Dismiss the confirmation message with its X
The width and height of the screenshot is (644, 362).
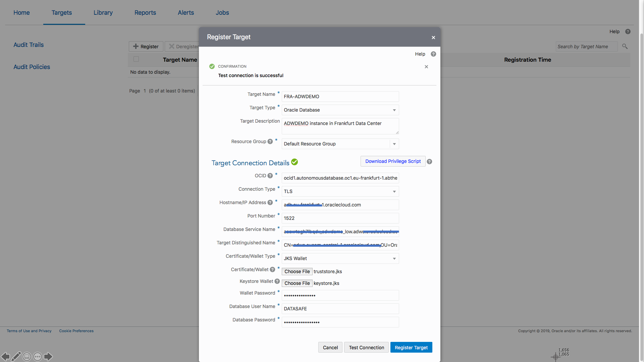point(426,67)
